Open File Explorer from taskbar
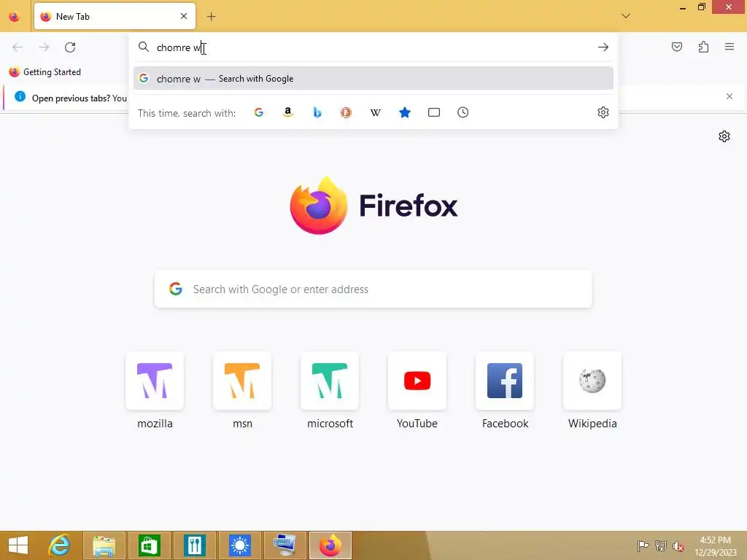 [x=104, y=545]
